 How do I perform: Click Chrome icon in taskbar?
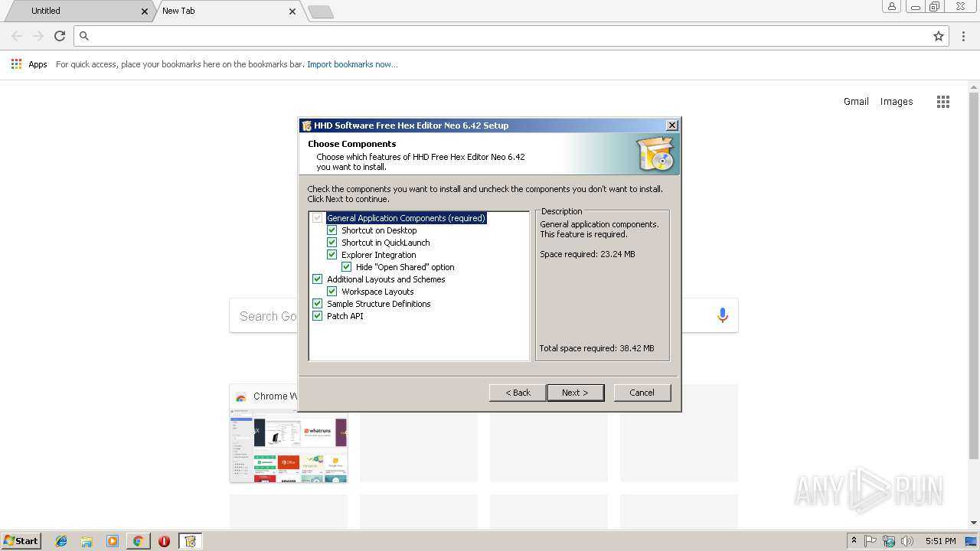[138, 541]
